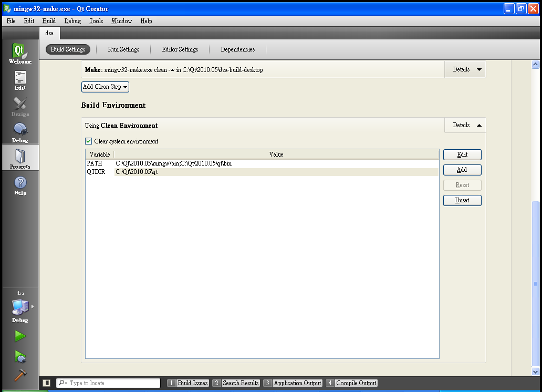Collapse Build Environment Details

pyautogui.click(x=465, y=125)
